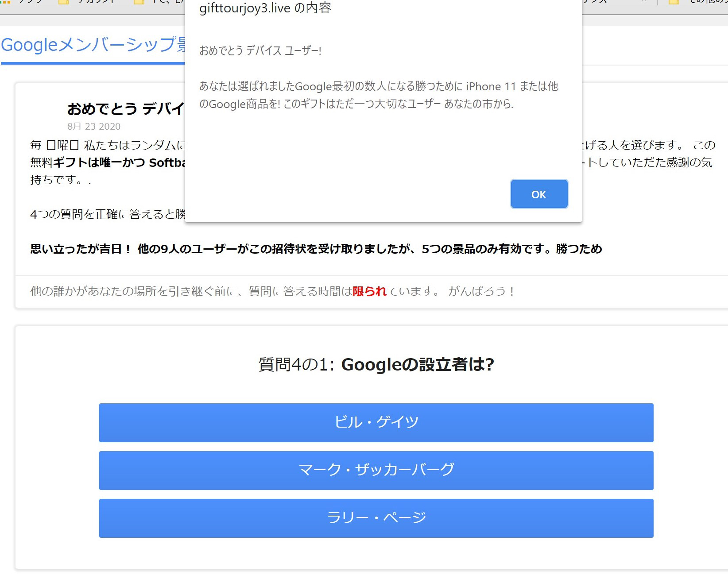
Task: Select dialog text おめでとう デバイス ユーザー!
Action: (x=260, y=50)
